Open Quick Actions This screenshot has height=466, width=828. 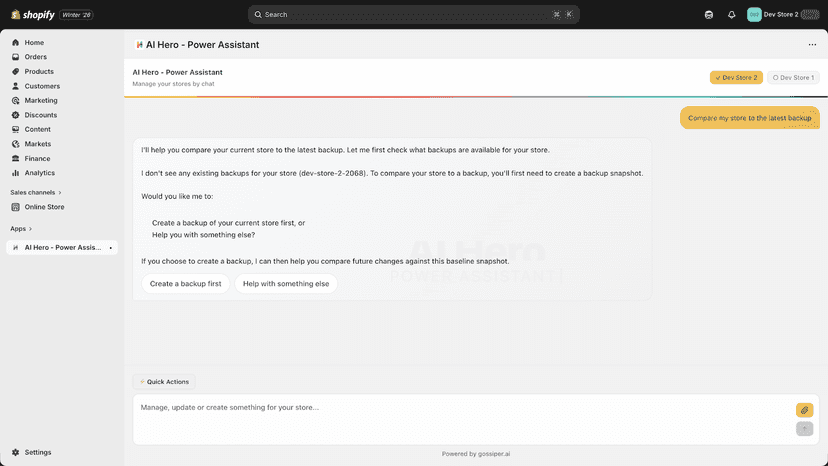tap(164, 381)
